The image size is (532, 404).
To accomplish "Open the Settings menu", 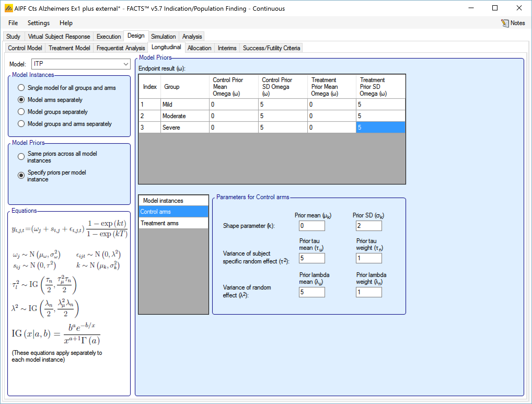I will pyautogui.click(x=38, y=23).
